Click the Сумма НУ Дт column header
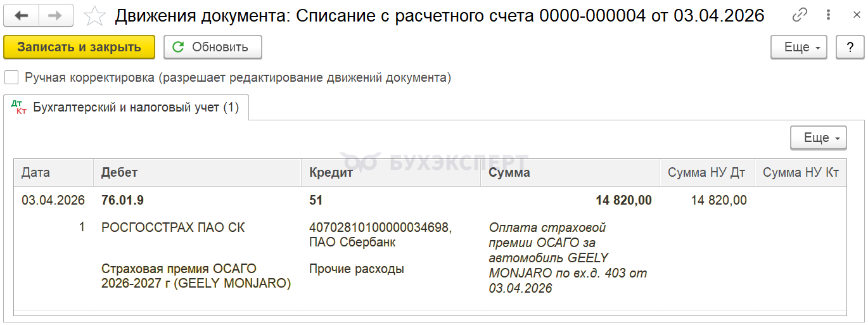 pyautogui.click(x=706, y=172)
